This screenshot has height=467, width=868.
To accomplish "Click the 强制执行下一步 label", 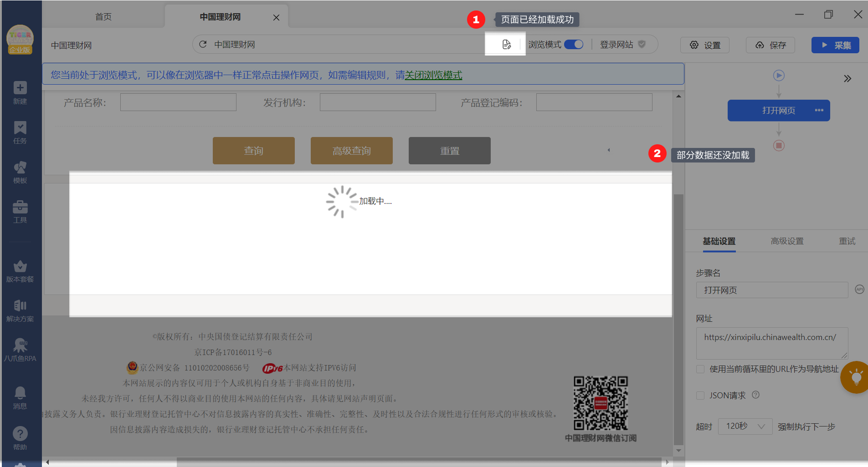I will (x=806, y=427).
